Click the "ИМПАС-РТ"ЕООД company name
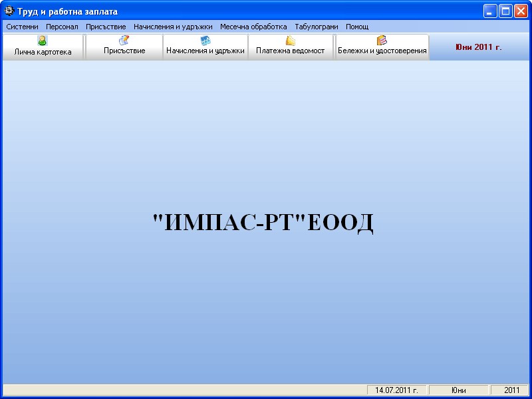The image size is (532, 399). (263, 223)
